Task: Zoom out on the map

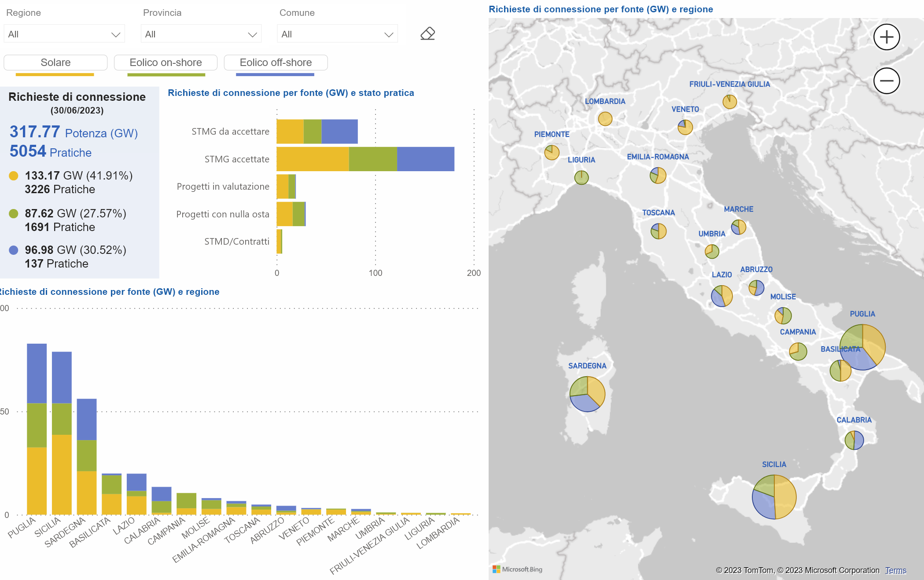Action: point(886,81)
